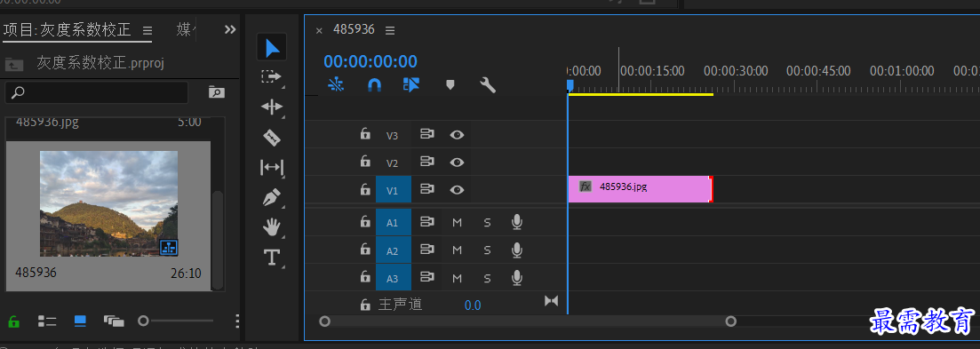Toggle lock on track A2
980x349 pixels.
[x=365, y=250]
